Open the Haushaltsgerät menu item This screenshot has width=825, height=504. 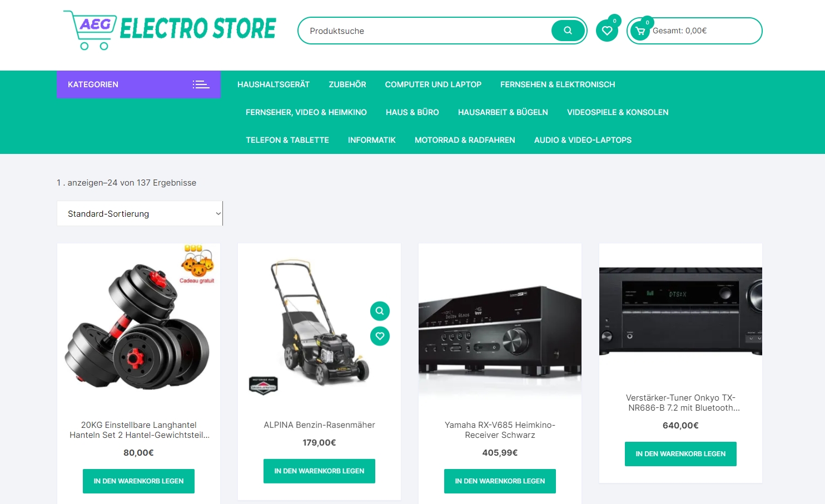pos(274,84)
